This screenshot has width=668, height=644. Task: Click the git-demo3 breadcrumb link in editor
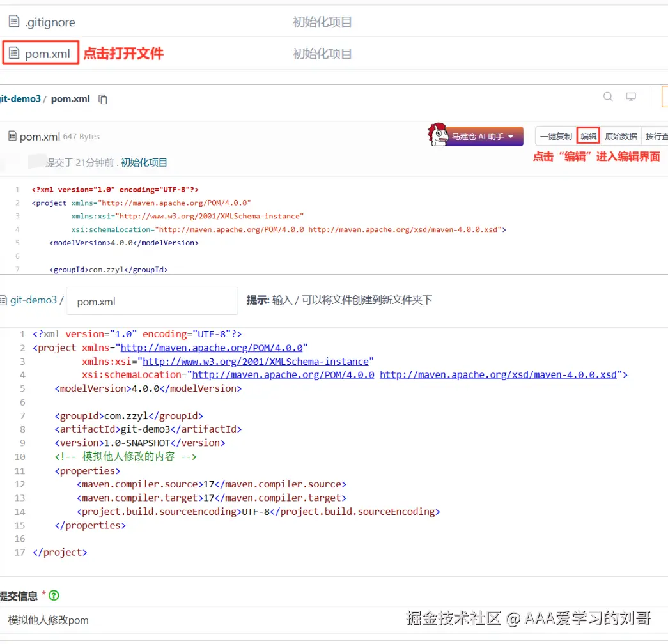tap(33, 300)
